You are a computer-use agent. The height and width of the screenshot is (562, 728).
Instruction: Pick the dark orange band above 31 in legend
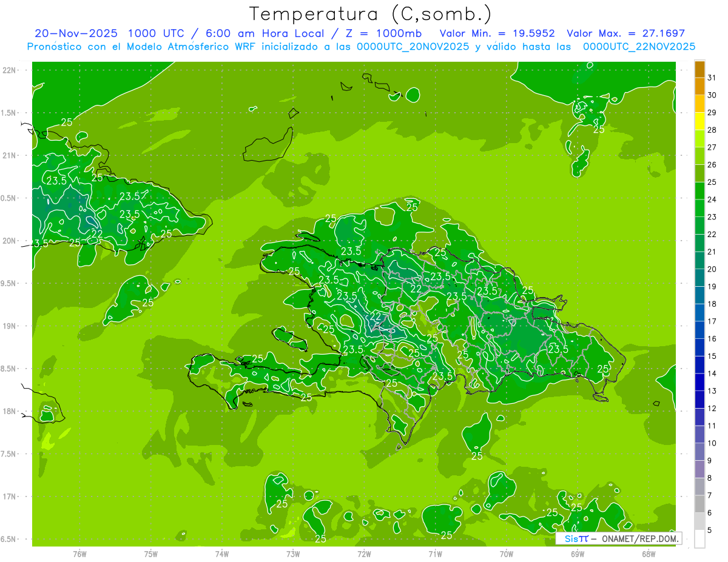coord(699,70)
